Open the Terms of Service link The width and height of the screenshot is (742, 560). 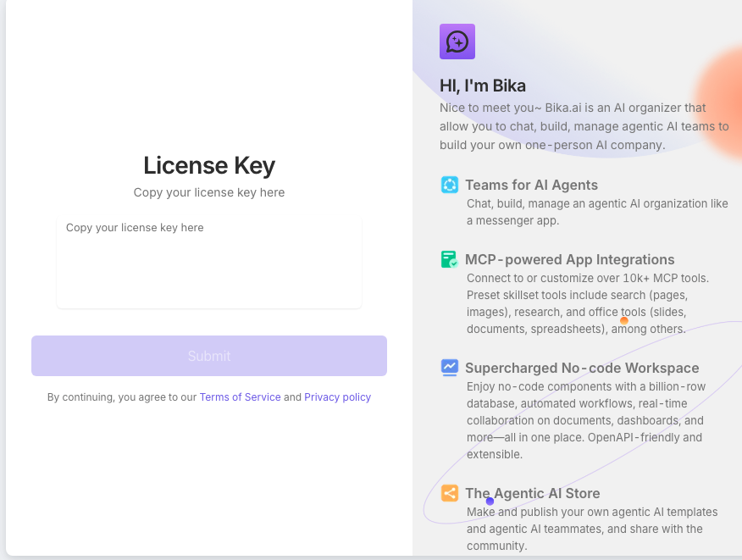point(240,397)
